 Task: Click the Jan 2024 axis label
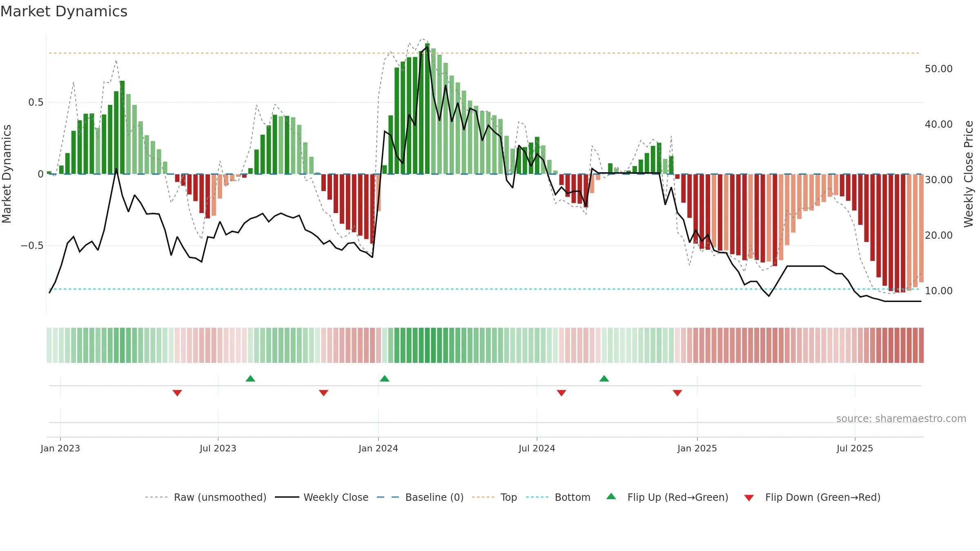click(x=379, y=448)
